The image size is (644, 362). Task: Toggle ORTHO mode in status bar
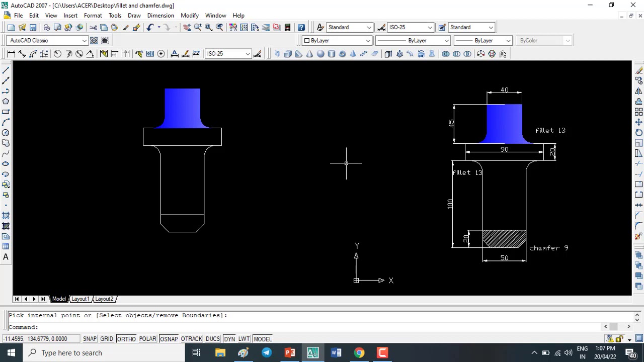(x=126, y=339)
